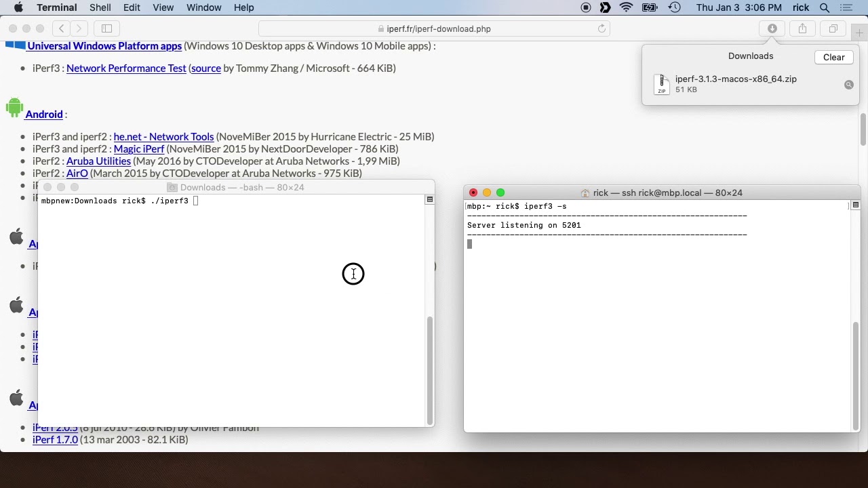Click the 'iperf3 -s' command in ssh terminal

point(545,206)
